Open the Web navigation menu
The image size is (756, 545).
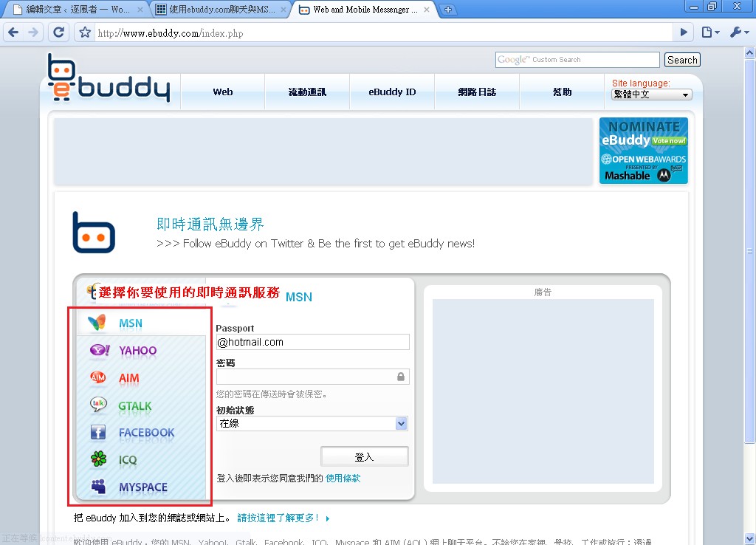223,92
